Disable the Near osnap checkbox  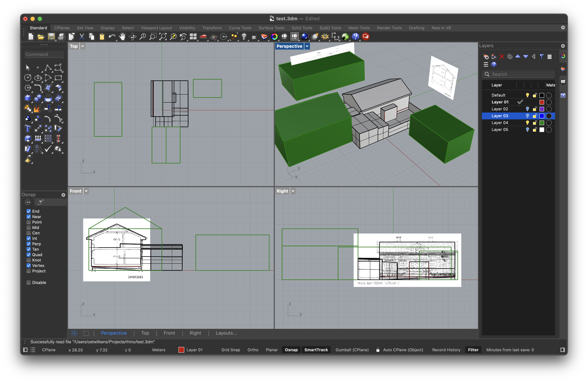point(28,217)
